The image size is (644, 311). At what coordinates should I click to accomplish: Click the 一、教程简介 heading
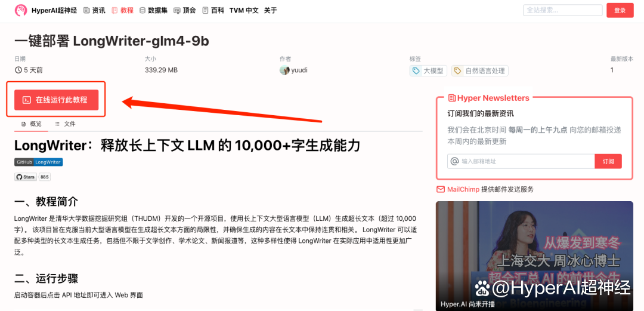(x=46, y=202)
